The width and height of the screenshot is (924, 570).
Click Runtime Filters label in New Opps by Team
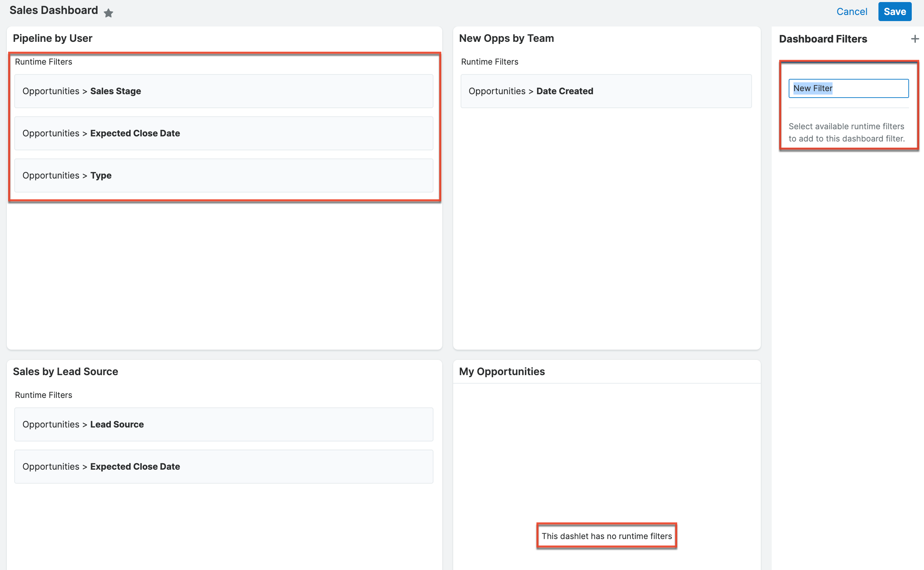click(490, 62)
